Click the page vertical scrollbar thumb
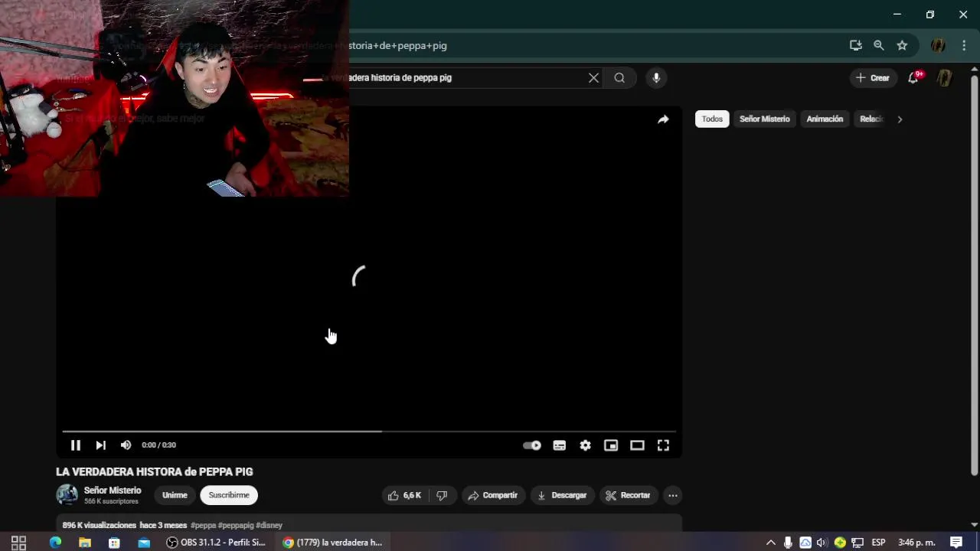 pos(974,274)
